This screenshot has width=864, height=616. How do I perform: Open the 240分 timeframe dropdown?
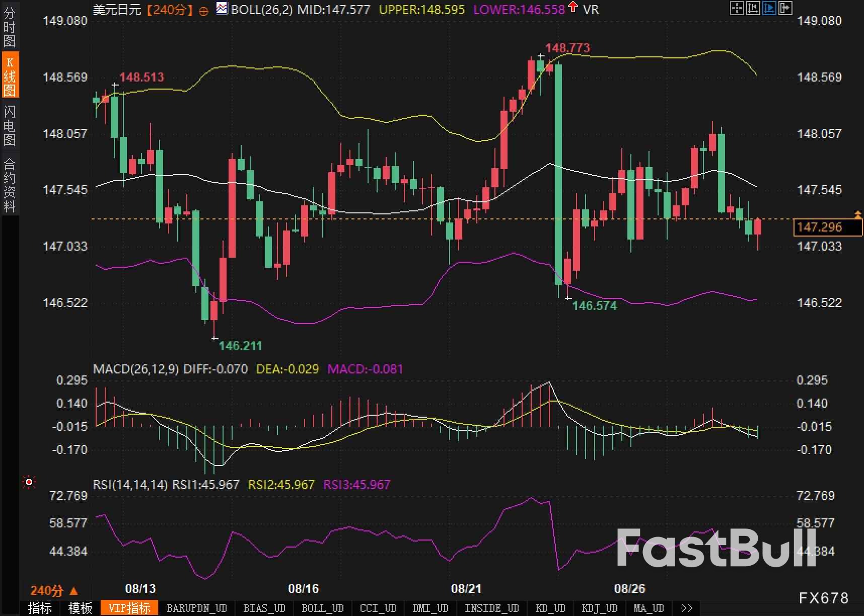pos(54,590)
